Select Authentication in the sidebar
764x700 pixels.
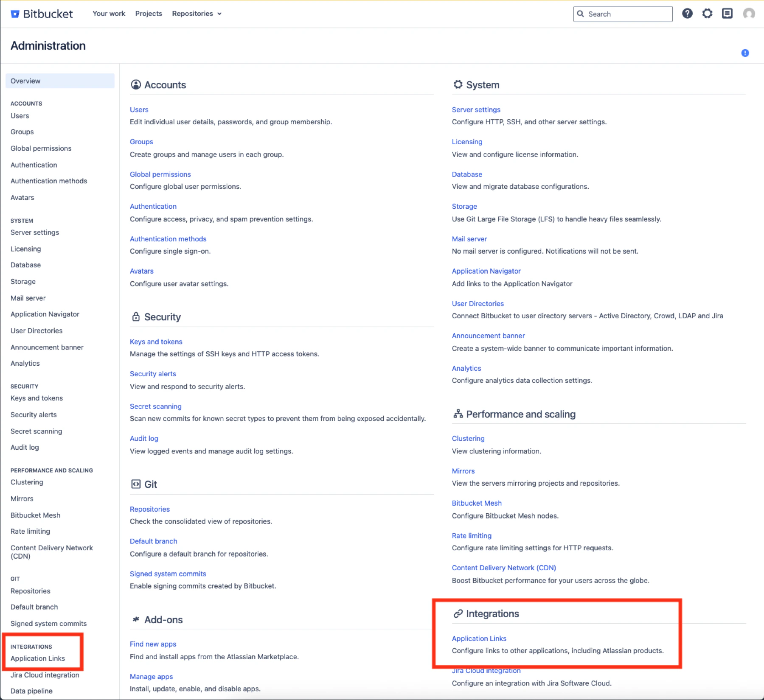point(34,165)
